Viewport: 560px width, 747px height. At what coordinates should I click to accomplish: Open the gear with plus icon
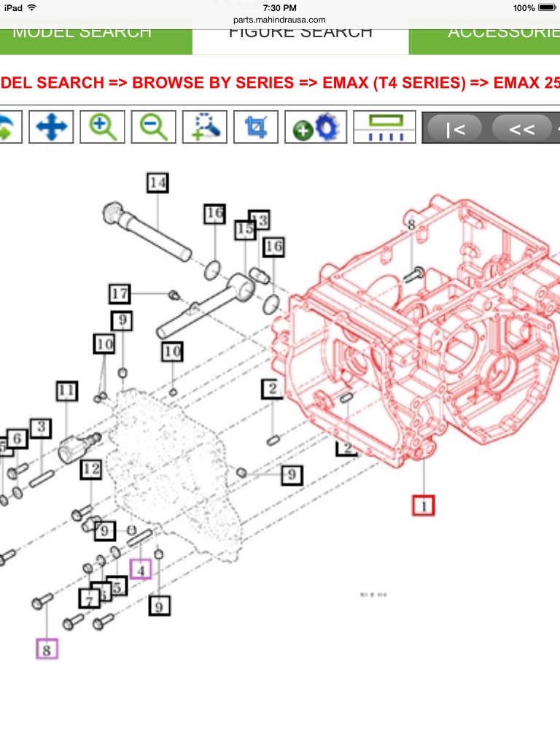pos(314,128)
